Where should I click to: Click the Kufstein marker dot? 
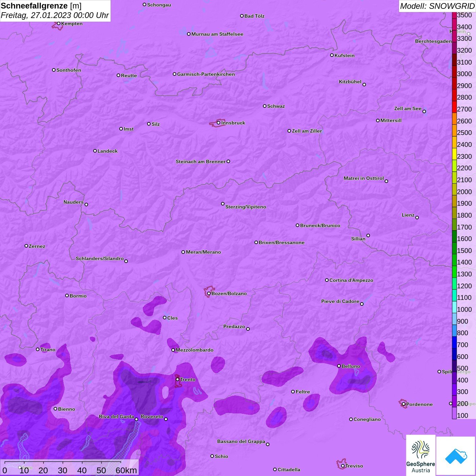tap(332, 55)
